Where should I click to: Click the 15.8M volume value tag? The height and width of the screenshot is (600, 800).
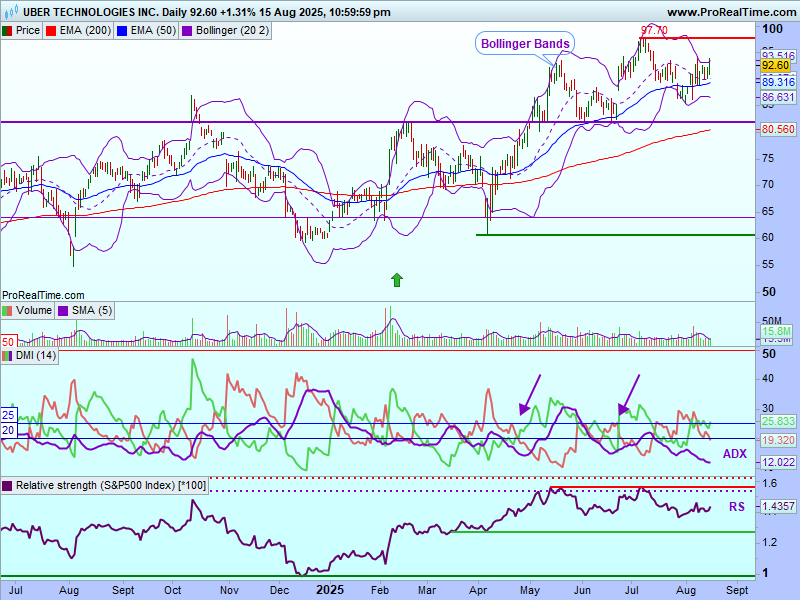tap(777, 332)
